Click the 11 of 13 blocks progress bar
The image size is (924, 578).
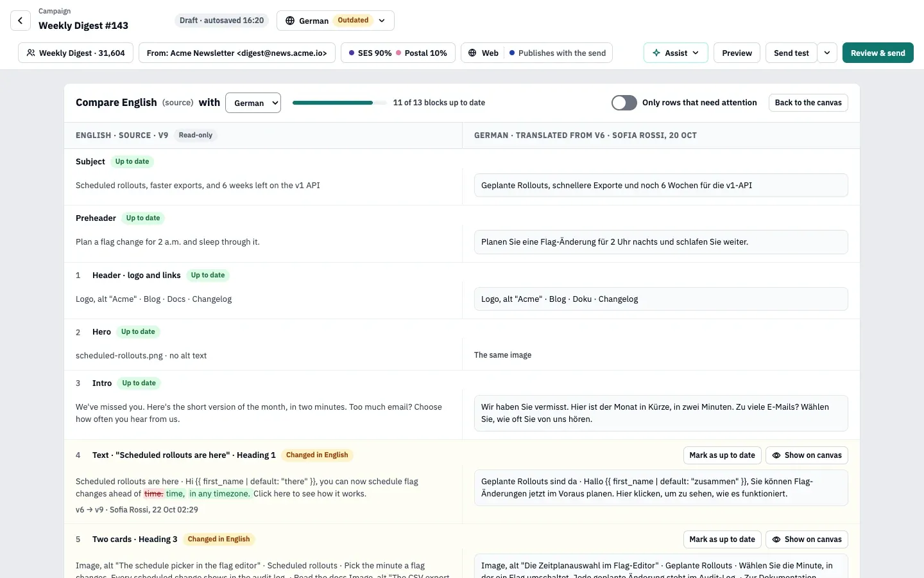pos(339,103)
